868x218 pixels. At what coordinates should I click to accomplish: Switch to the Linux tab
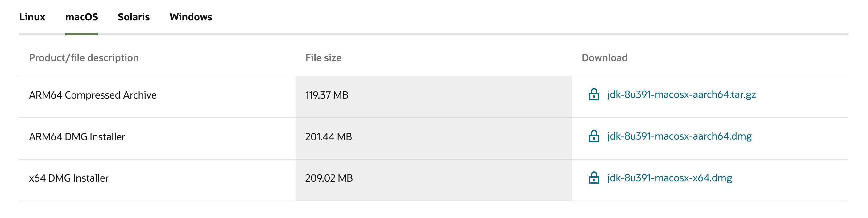click(32, 17)
